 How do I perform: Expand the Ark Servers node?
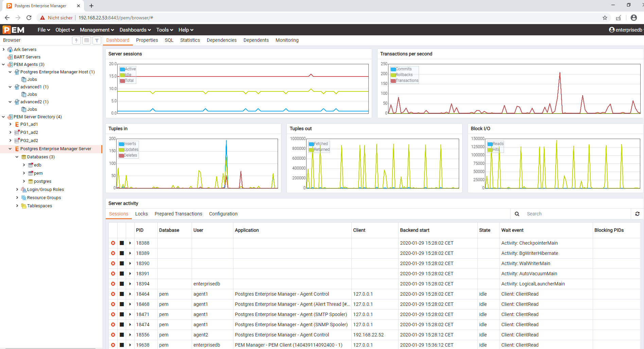3,49
